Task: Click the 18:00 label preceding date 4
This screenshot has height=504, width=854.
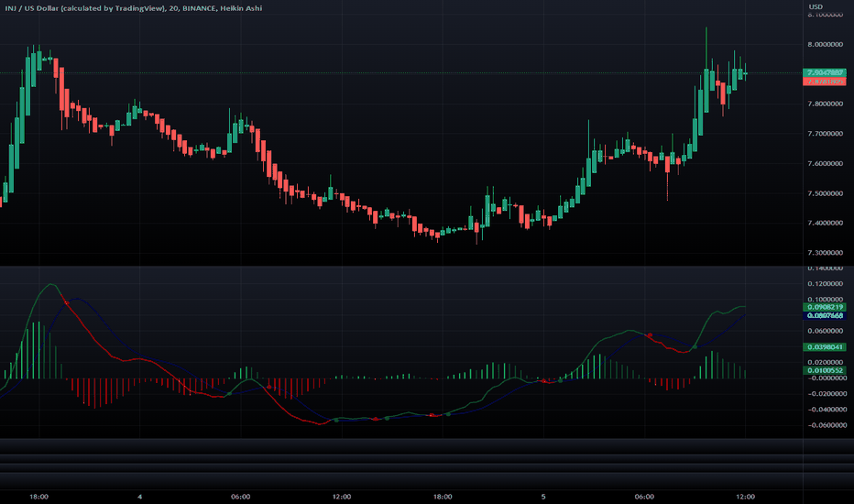Action: pos(38,497)
